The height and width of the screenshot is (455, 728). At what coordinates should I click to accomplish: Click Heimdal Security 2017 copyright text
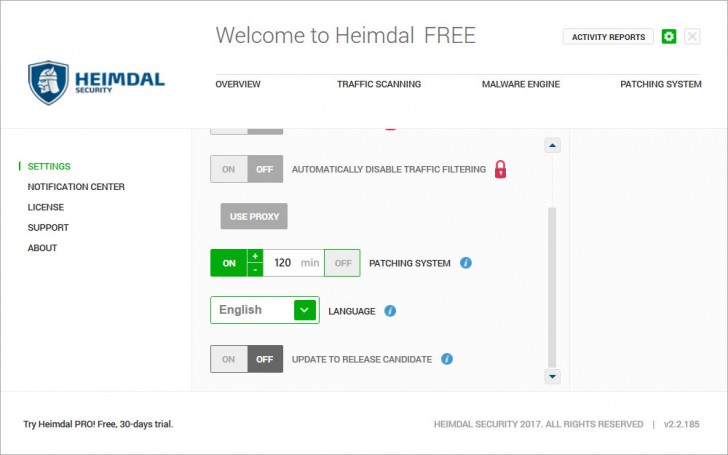(539, 424)
